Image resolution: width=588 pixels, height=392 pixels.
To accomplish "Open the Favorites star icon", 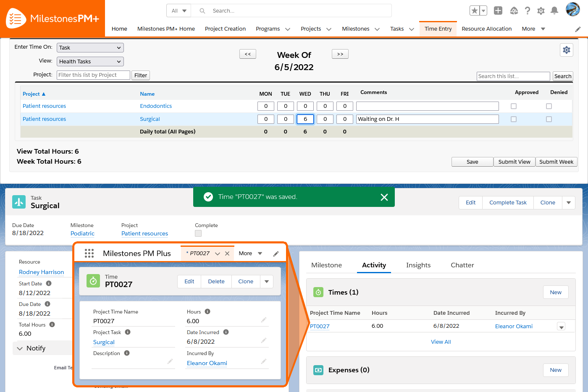I will (475, 11).
